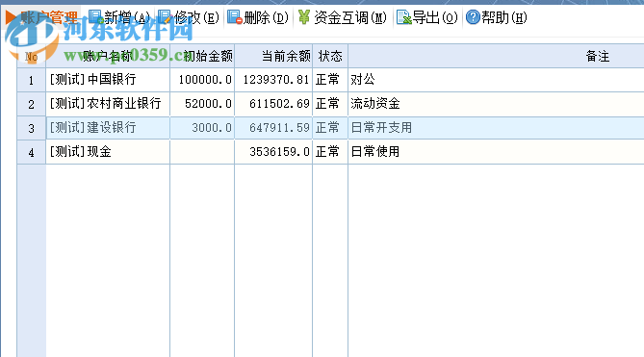Viewport: 644px width, 357px height.
Task: Click 正常 status of 建设银行 row
Action: pos(327,128)
